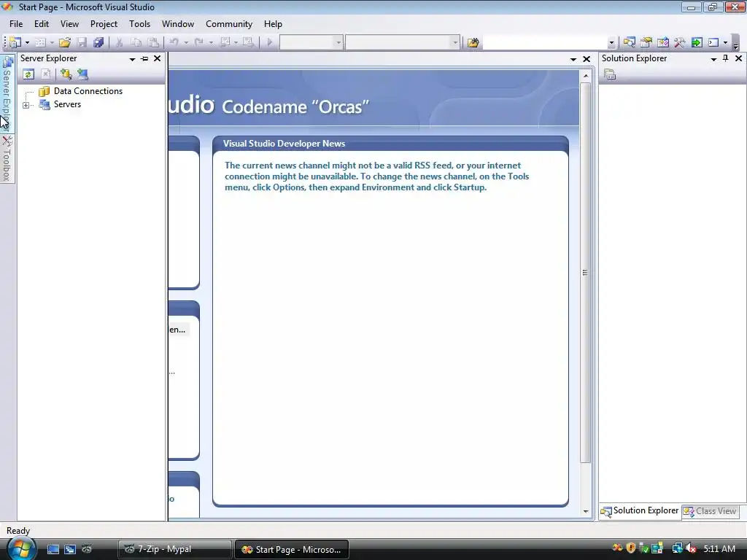The height and width of the screenshot is (560, 747).
Task: Click inside the Find search box
Action: click(544, 42)
